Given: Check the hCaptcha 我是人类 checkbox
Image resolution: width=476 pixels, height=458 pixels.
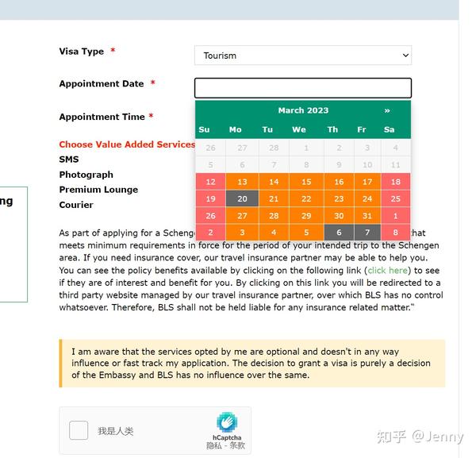Looking at the screenshot, I should [79, 430].
